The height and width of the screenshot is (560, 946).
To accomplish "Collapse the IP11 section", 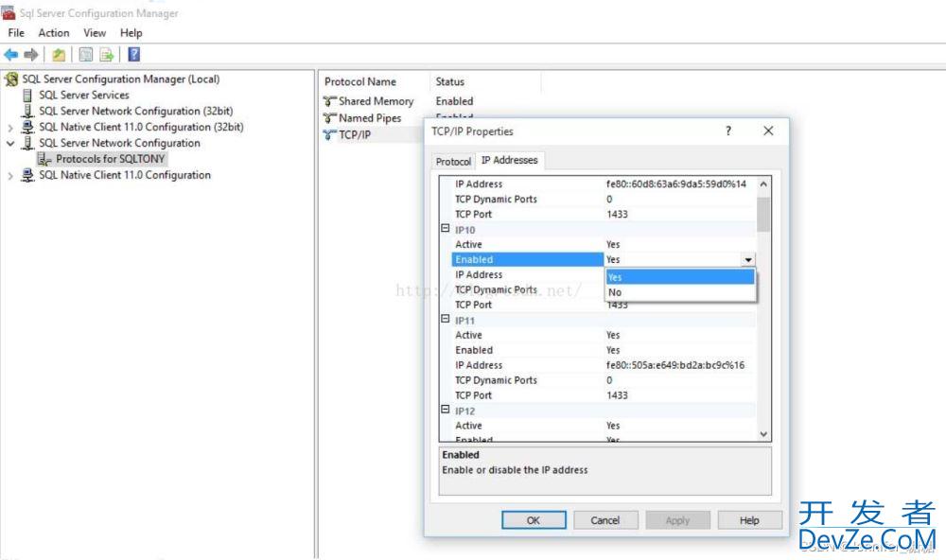I will point(446,319).
